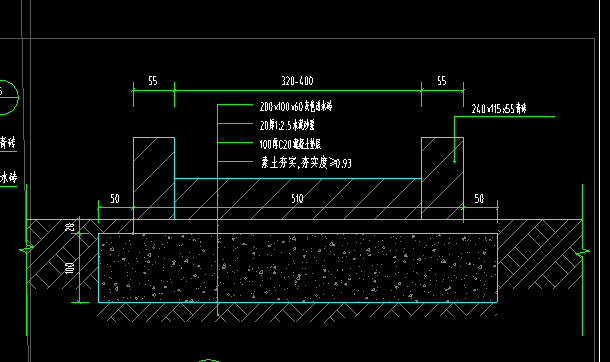Screen dimensions: 610x362
Task: Click the "20厚1:2.5" mortar layer annotation
Action: (x=287, y=125)
